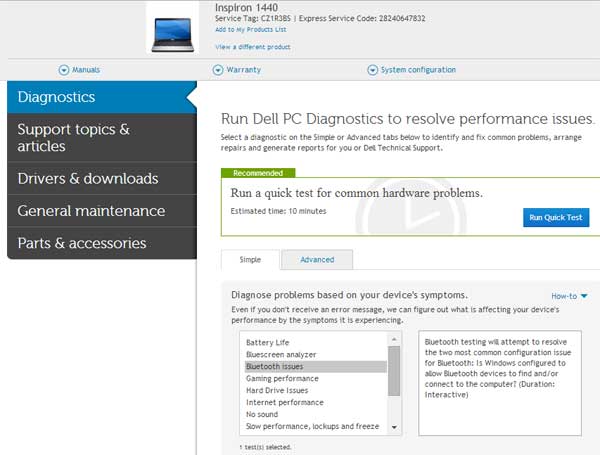Open Support topics & articles
This screenshot has height=455, width=600.
[102, 138]
